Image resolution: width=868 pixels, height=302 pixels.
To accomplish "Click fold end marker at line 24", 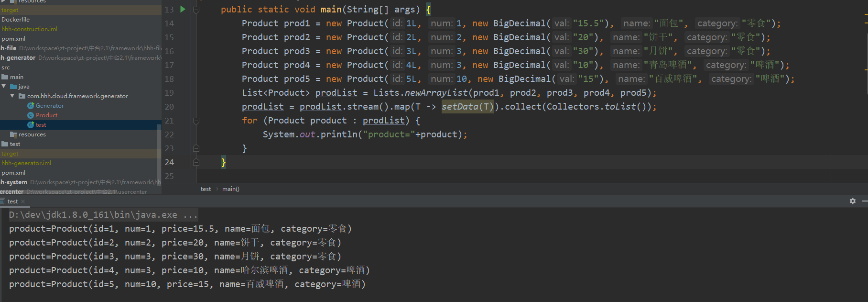I will [x=196, y=162].
